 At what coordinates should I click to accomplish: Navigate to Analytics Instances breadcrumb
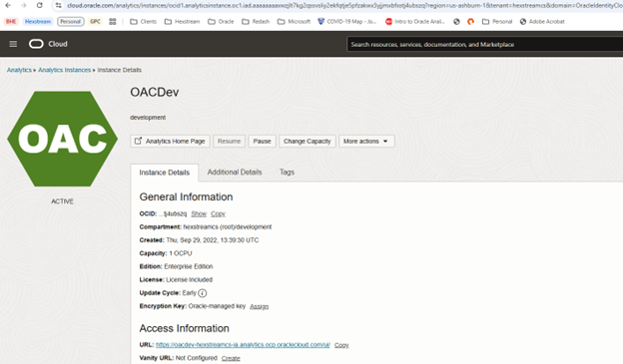click(x=64, y=70)
